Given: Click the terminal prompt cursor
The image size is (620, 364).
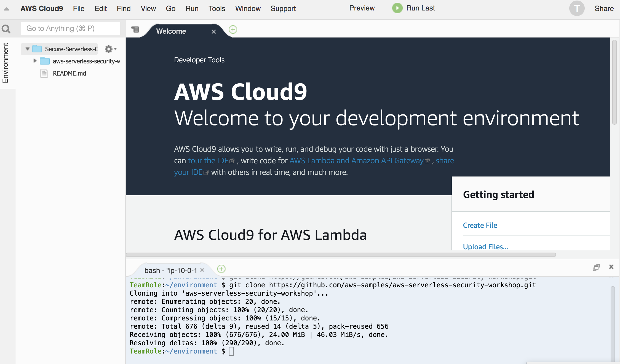Looking at the screenshot, I should pyautogui.click(x=231, y=351).
